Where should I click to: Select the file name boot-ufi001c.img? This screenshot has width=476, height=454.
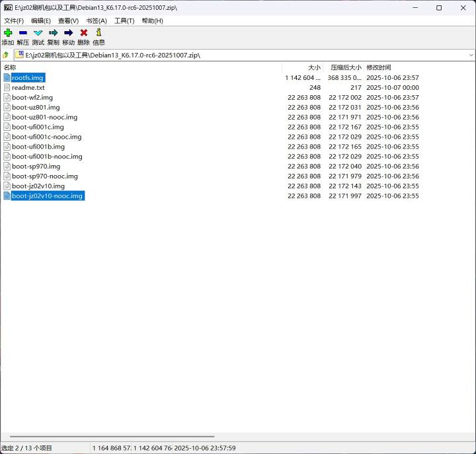point(38,127)
